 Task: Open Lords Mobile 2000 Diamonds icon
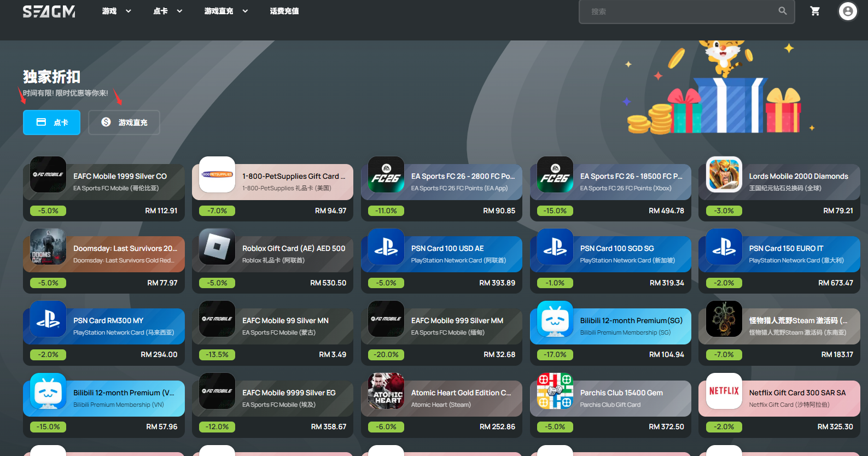pos(724,174)
